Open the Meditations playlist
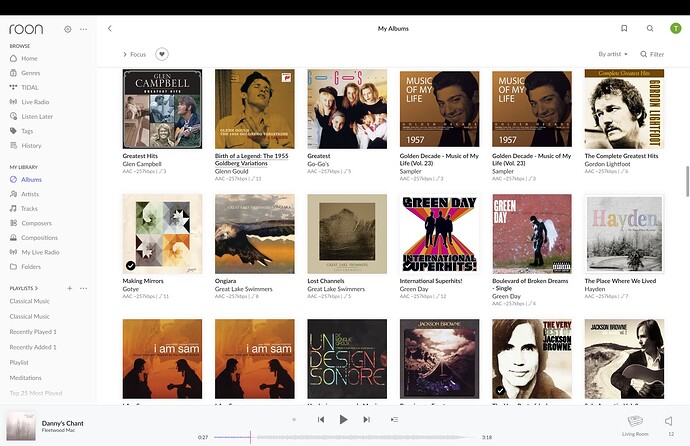This screenshot has height=446, width=690. (x=26, y=377)
